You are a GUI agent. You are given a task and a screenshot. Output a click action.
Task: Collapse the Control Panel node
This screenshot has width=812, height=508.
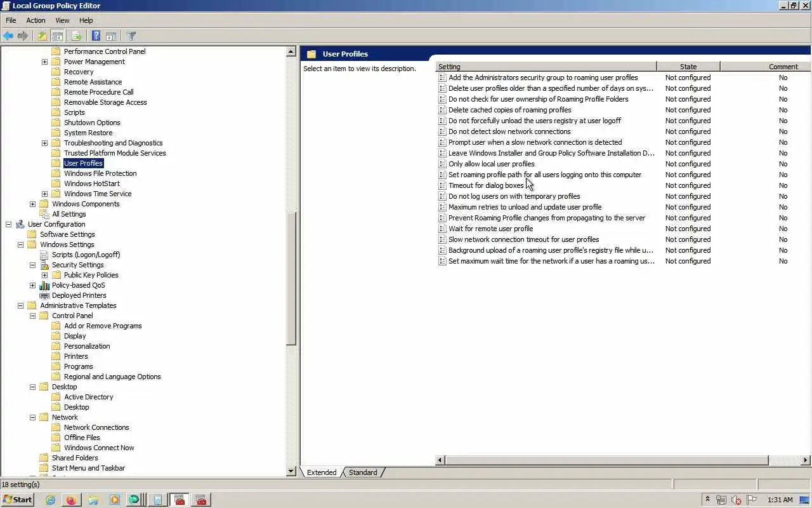(x=32, y=316)
